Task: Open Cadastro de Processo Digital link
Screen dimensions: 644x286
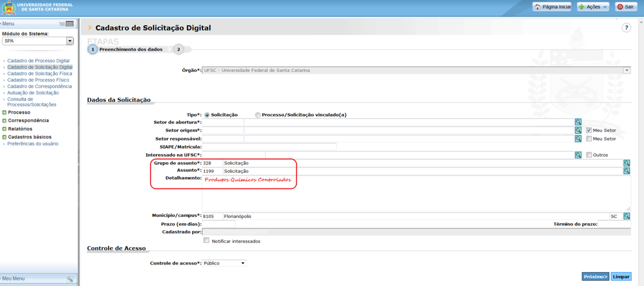Action: pos(38,61)
